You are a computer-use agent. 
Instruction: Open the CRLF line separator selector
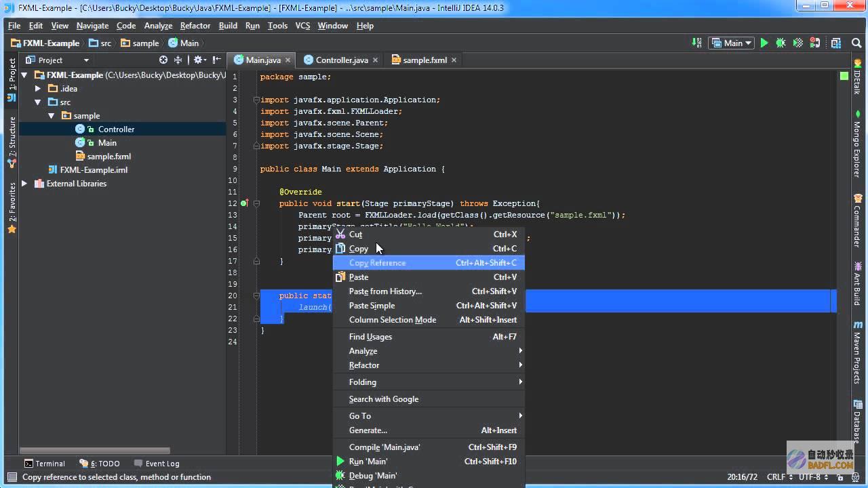click(x=779, y=477)
